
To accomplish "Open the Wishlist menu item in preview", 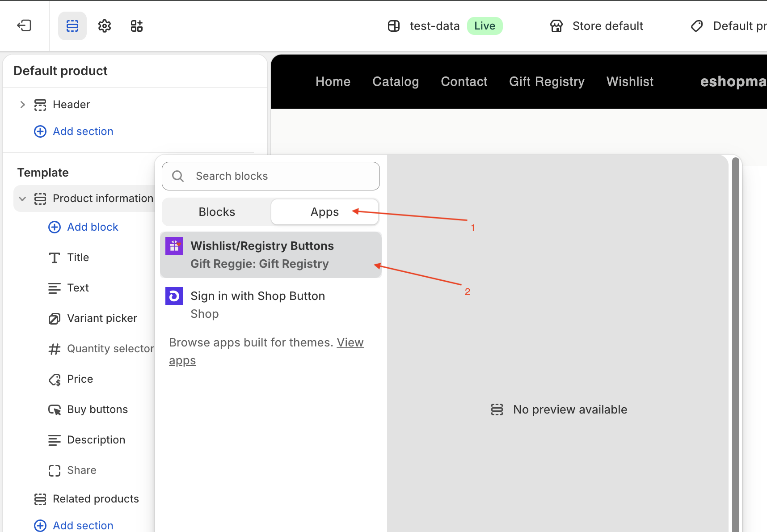I will pos(630,81).
